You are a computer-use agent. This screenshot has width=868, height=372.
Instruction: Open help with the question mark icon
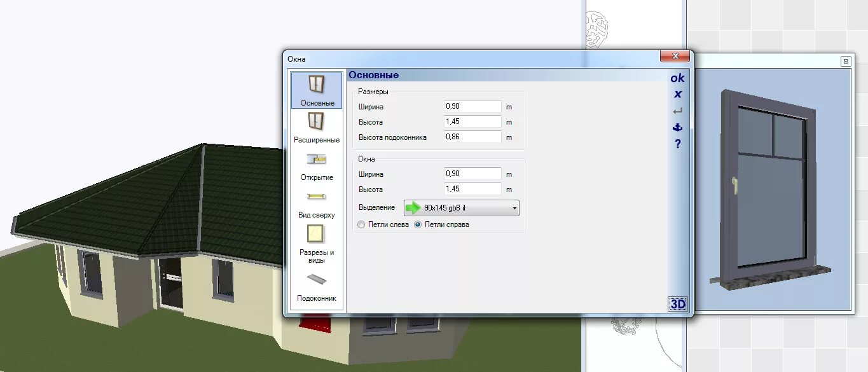pyautogui.click(x=678, y=144)
